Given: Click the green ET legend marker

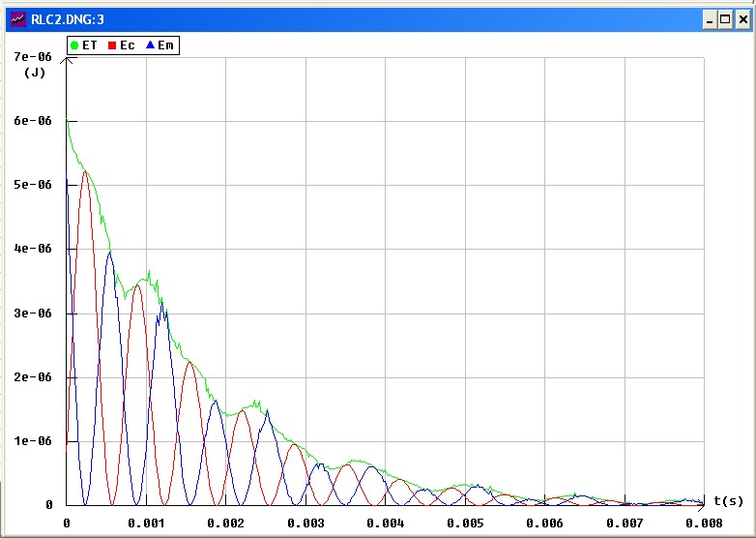Looking at the screenshot, I should [74, 45].
